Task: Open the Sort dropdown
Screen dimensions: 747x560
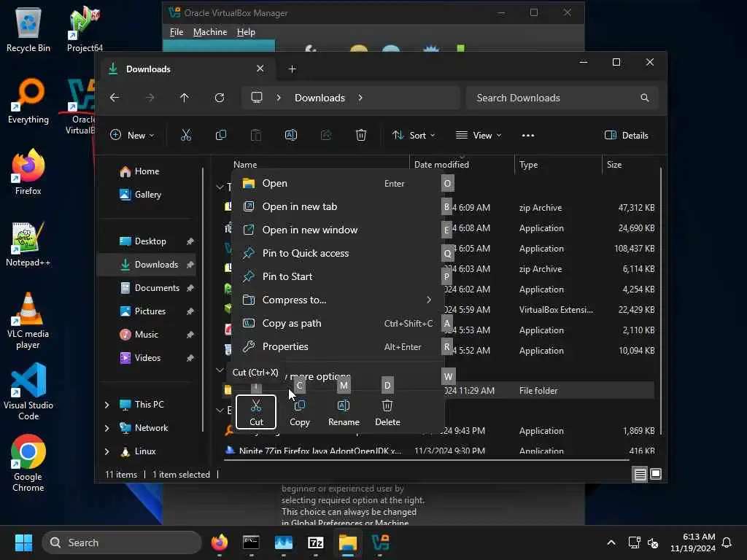Action: [414, 135]
